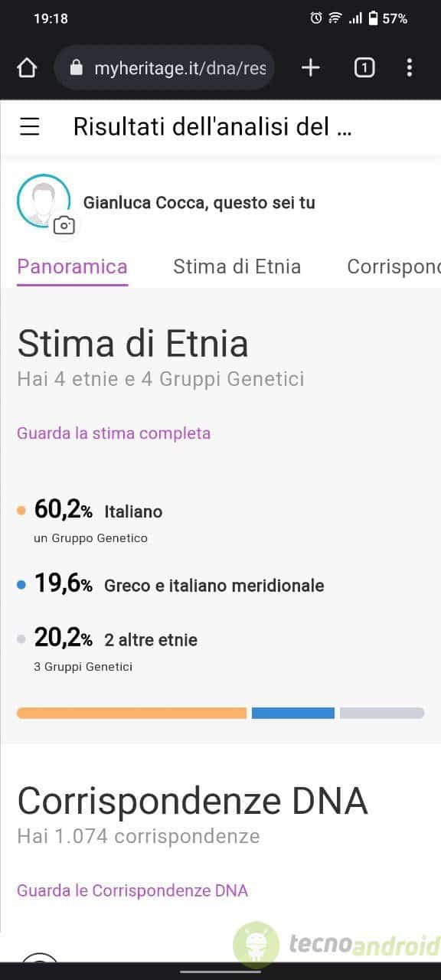Open a new tab with plus icon
The width and height of the screenshot is (441, 980).
310,68
